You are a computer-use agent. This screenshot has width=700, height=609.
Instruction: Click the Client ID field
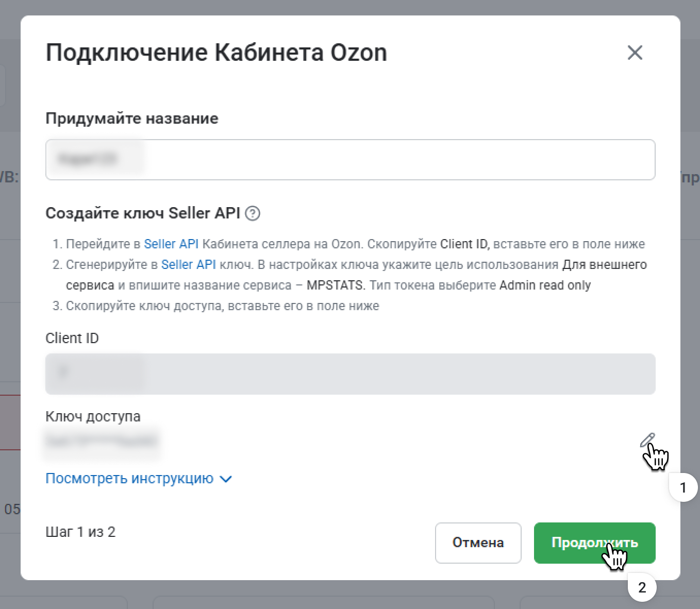pos(351,374)
